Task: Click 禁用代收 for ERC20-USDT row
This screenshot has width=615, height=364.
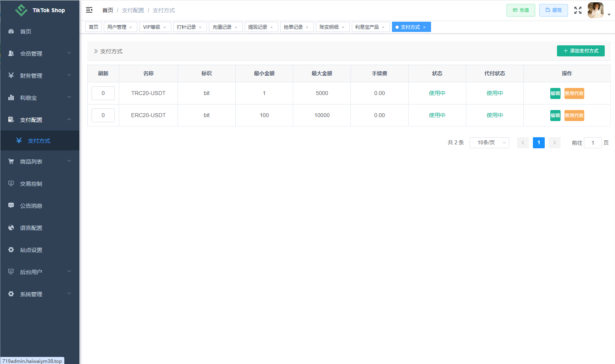Action: pyautogui.click(x=574, y=116)
